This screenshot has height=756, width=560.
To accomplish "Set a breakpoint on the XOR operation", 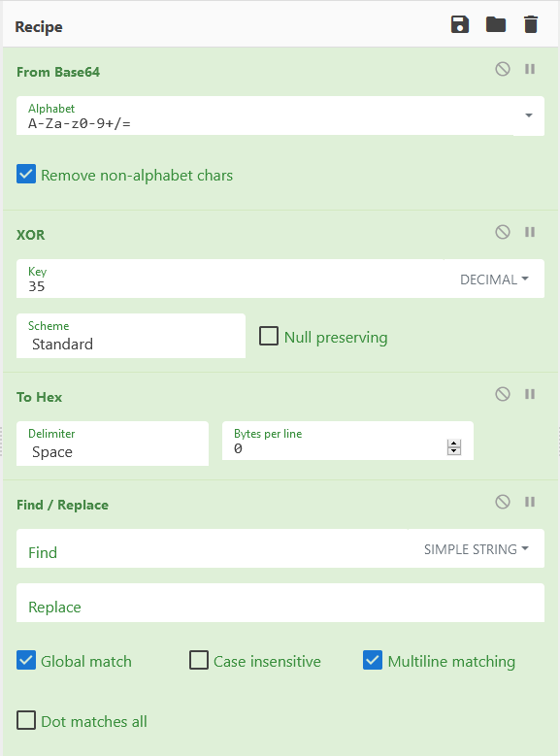I will point(530,232).
